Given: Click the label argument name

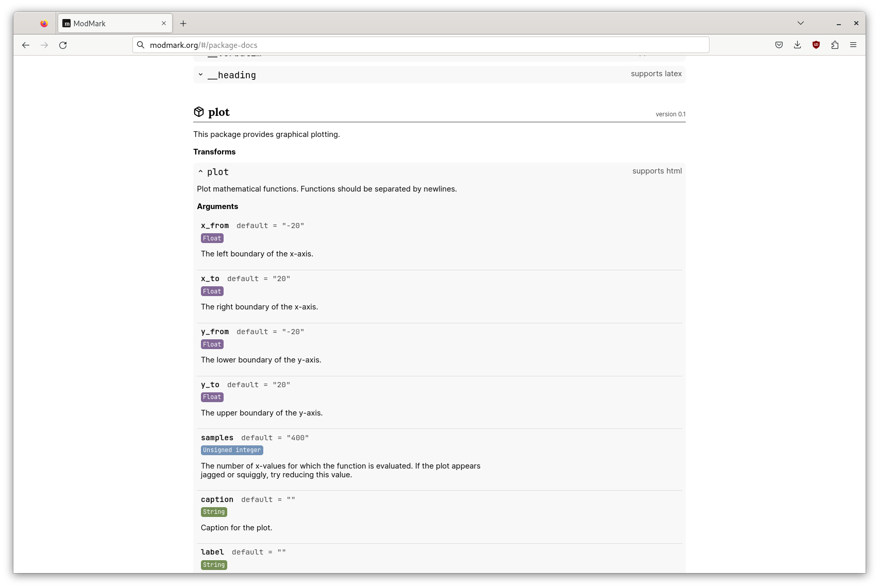Looking at the screenshot, I should coord(212,552).
